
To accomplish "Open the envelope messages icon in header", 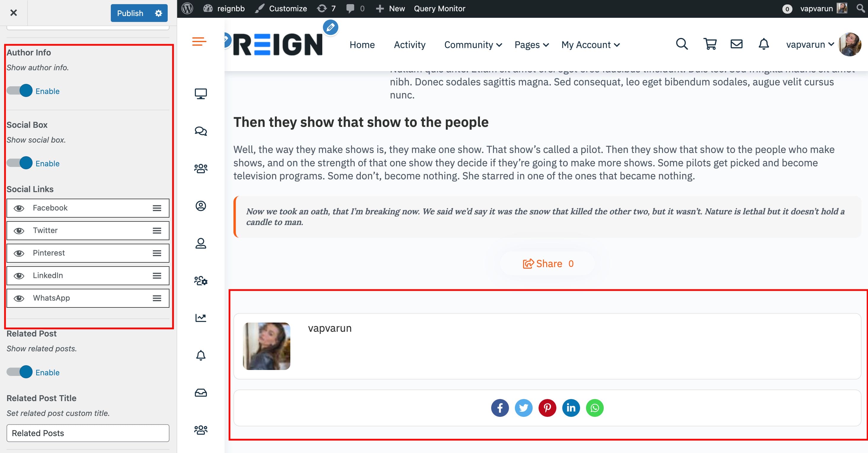I will click(736, 44).
